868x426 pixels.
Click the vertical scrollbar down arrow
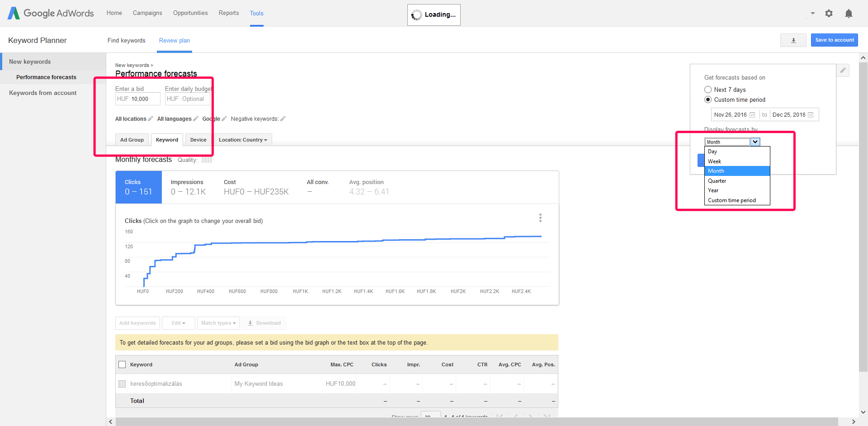(x=863, y=412)
